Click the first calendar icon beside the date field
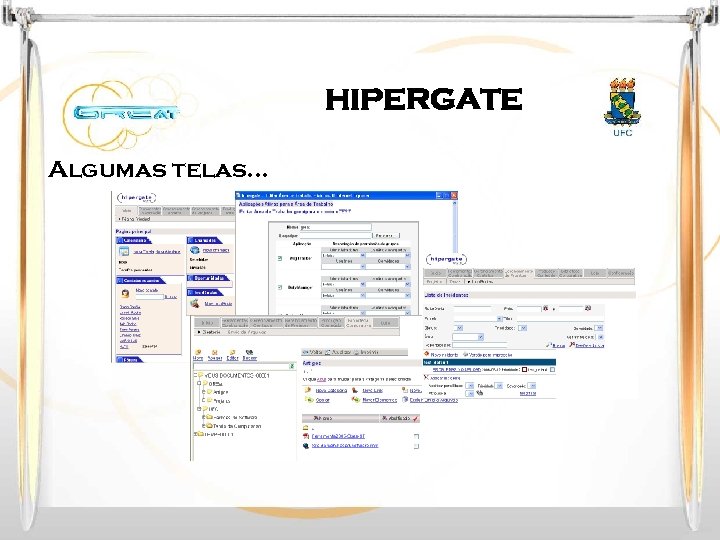This screenshot has width=720, height=540. (x=546, y=308)
